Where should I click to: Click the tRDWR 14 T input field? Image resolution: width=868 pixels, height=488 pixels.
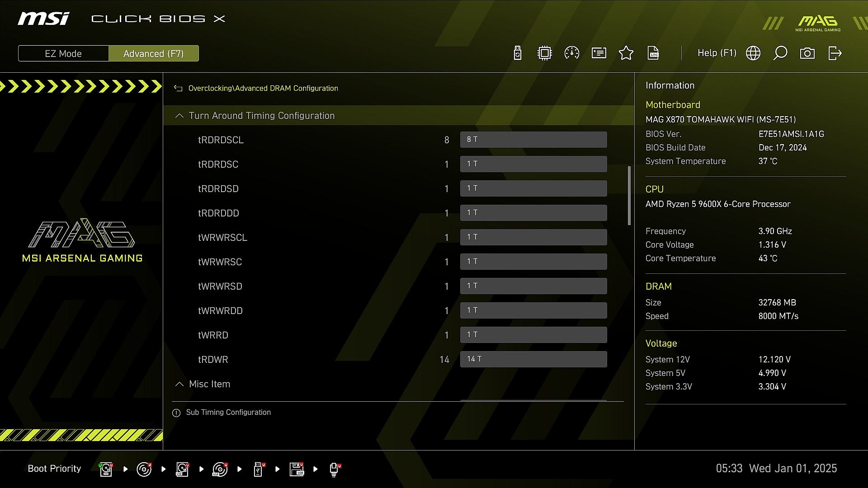(x=533, y=359)
